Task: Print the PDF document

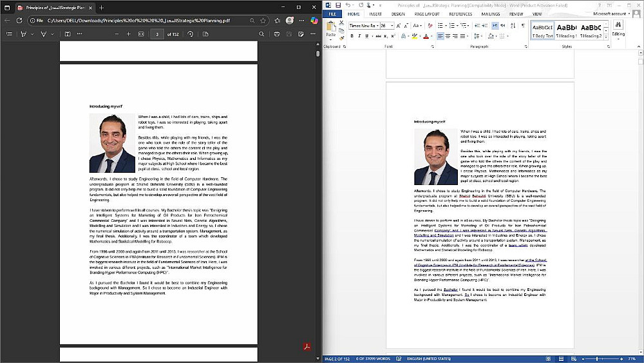Action: (x=277, y=34)
